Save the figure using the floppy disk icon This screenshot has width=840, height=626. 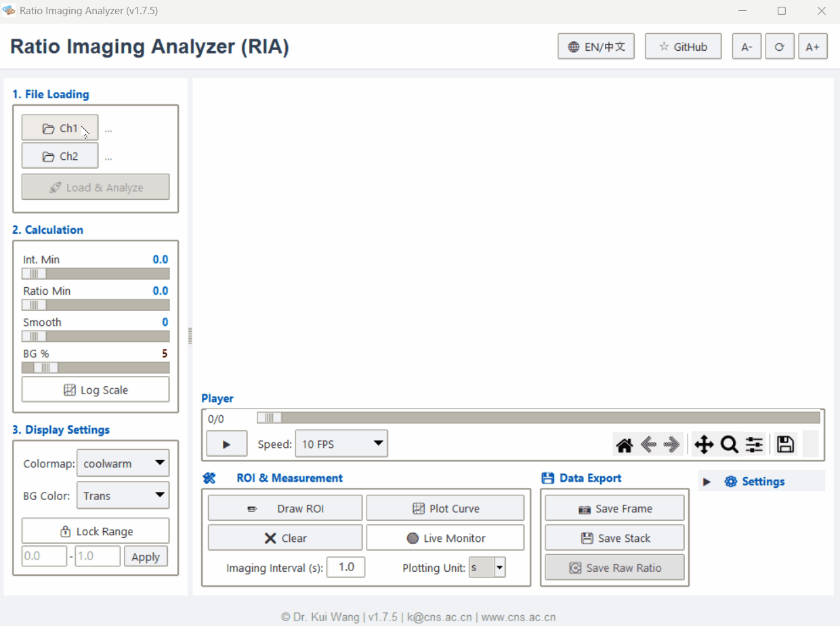click(784, 444)
